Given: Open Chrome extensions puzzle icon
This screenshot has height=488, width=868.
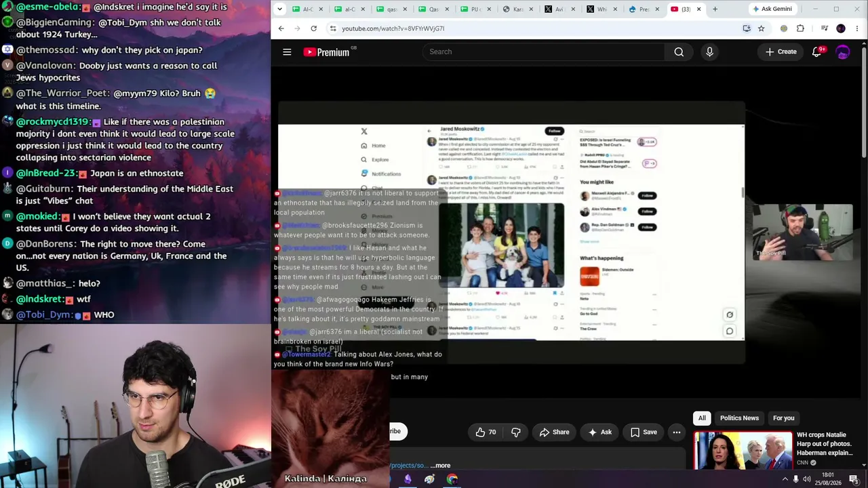Looking at the screenshot, I should tap(800, 28).
